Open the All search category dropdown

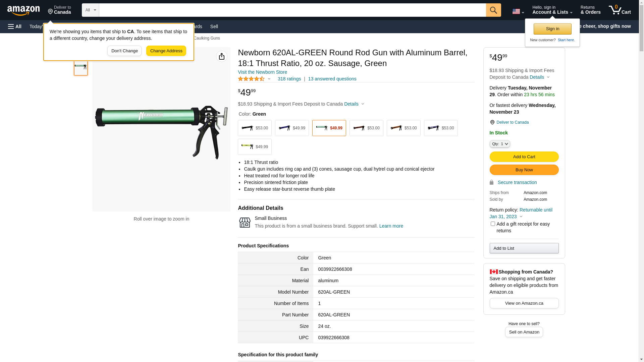(x=90, y=10)
